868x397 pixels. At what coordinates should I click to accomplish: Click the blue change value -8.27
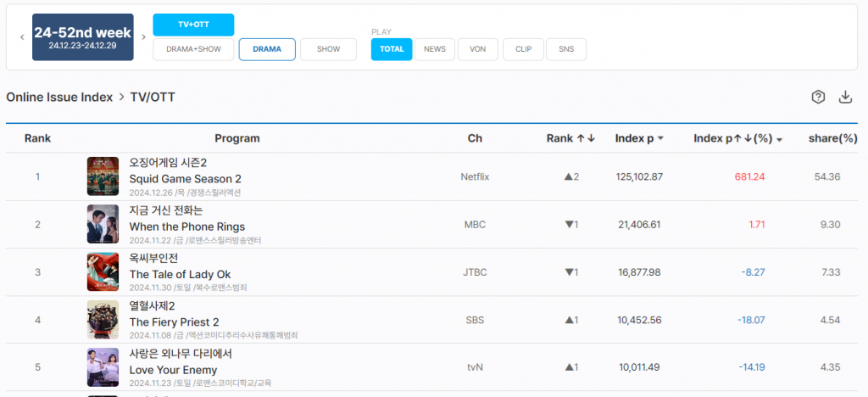pyautogui.click(x=754, y=272)
